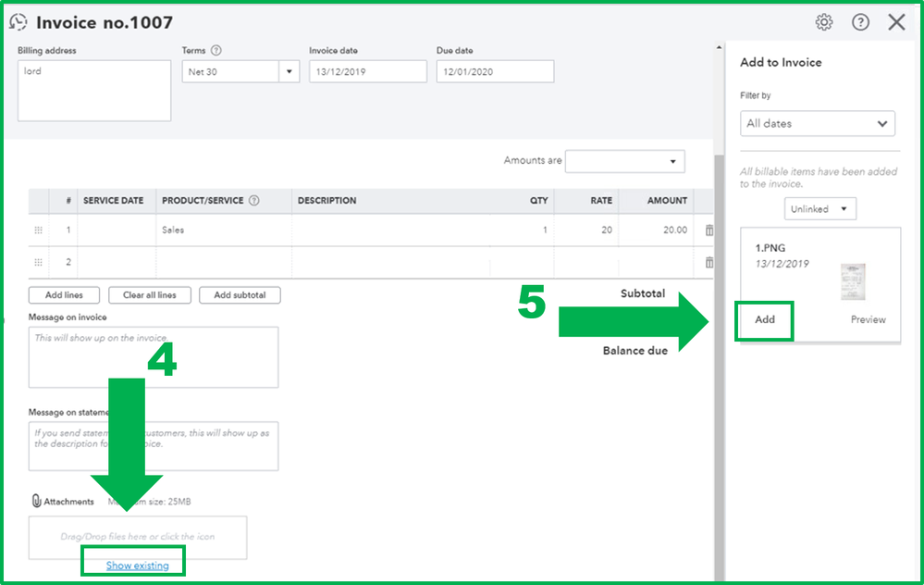Click the Attachments paperclip icon

tap(36, 501)
